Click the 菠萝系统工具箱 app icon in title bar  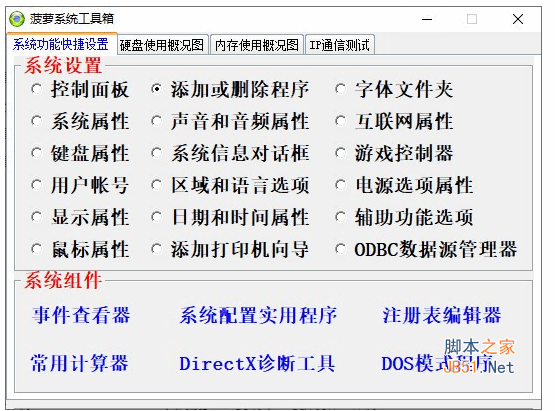pos(17,19)
